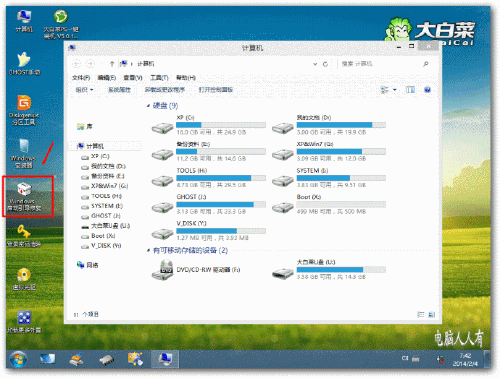Select the XP (C:) drive tile
This screenshot has width=500, height=378.
[209, 125]
